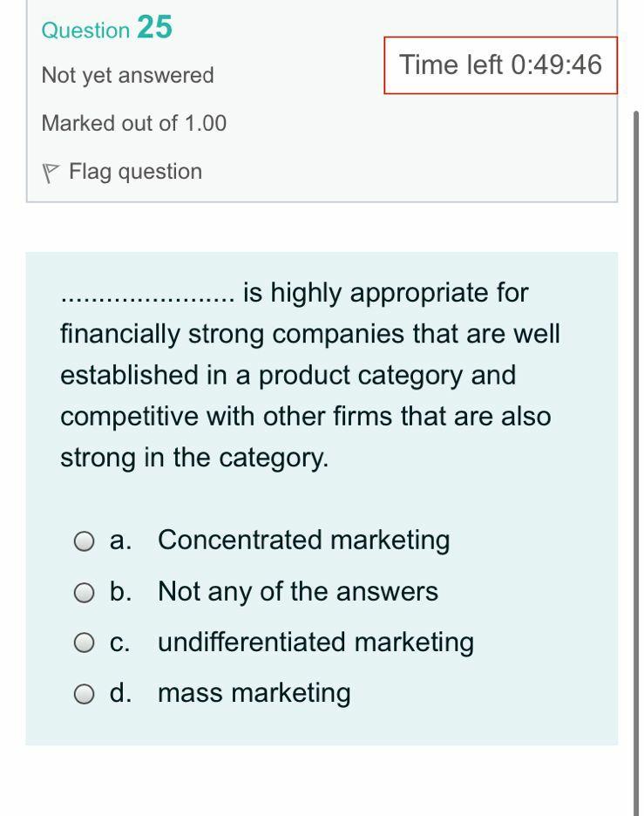Click answer text Not any of the answers
This screenshot has height=816, width=644.
(x=297, y=592)
